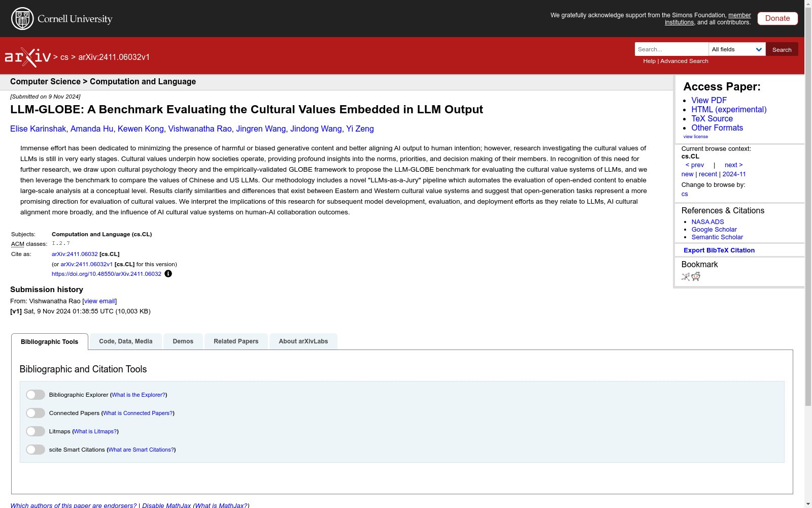Open View PDF link
Image resolution: width=812 pixels, height=508 pixels.
tap(709, 101)
